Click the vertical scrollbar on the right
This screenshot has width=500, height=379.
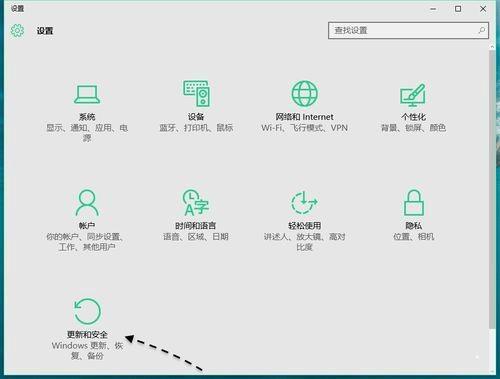click(492, 188)
